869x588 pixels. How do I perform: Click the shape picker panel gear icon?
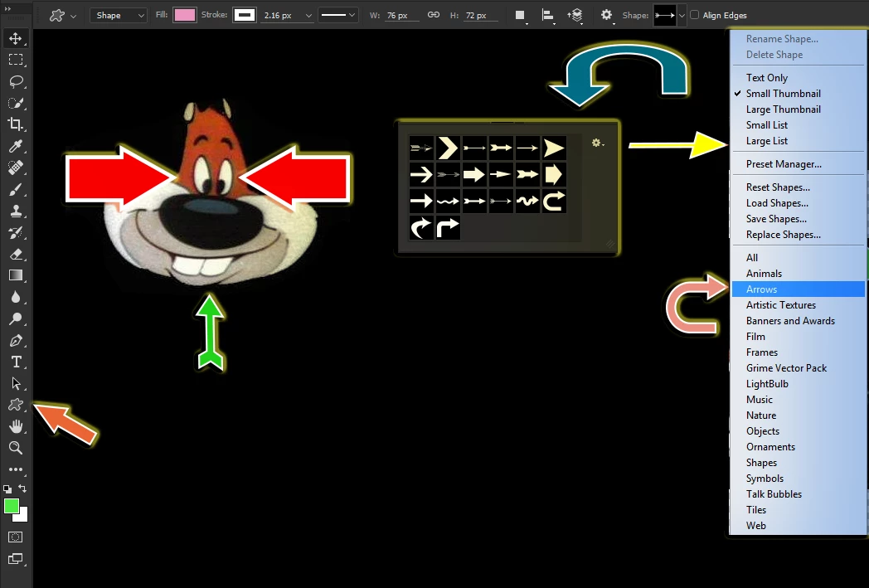coord(597,143)
